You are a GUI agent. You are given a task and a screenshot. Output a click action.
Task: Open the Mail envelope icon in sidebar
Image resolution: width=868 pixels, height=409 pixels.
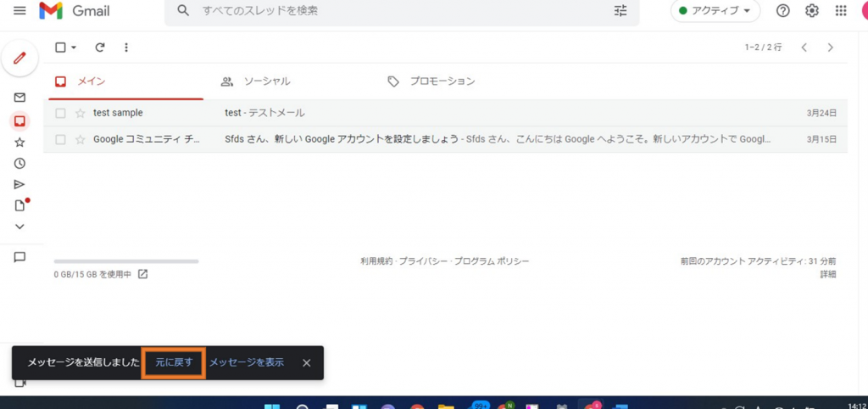[x=19, y=98]
